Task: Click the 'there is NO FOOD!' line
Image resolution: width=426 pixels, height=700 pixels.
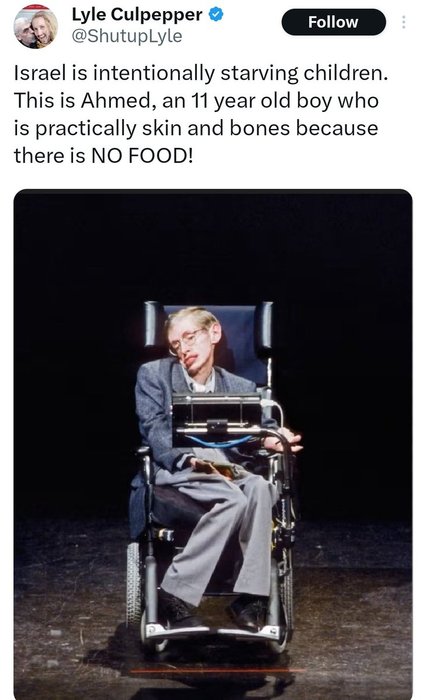Action: (x=104, y=155)
